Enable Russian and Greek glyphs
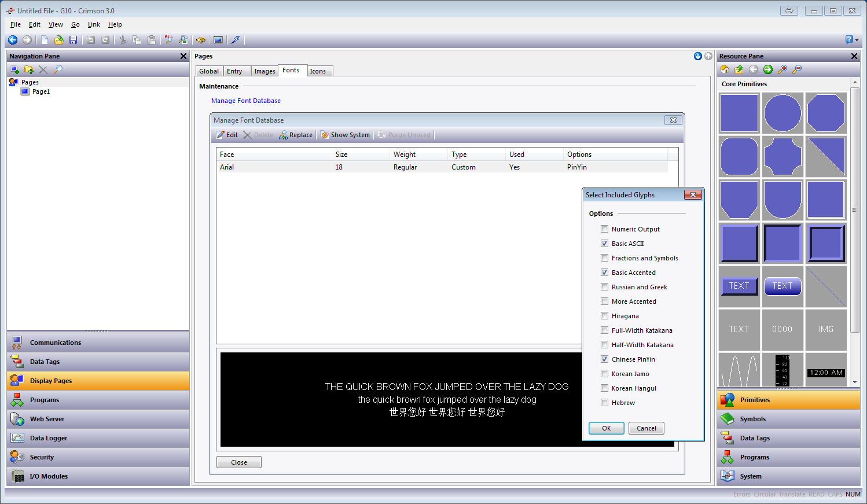 pyautogui.click(x=604, y=287)
